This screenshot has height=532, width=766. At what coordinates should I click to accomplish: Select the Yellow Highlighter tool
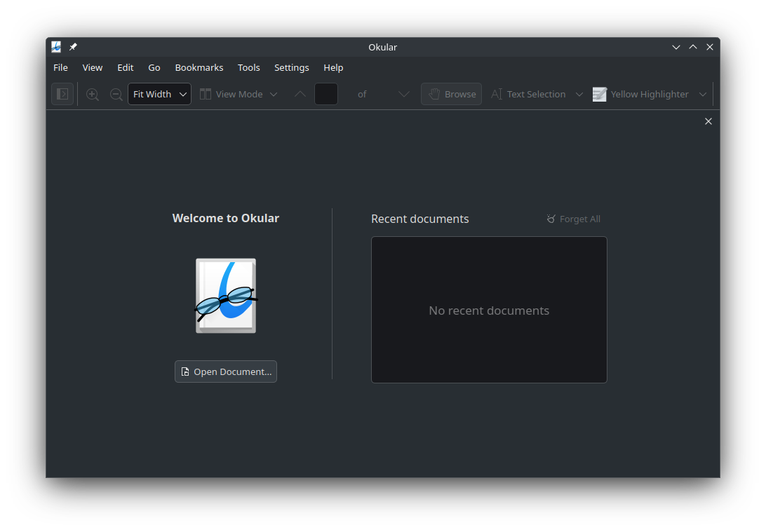[x=641, y=94]
